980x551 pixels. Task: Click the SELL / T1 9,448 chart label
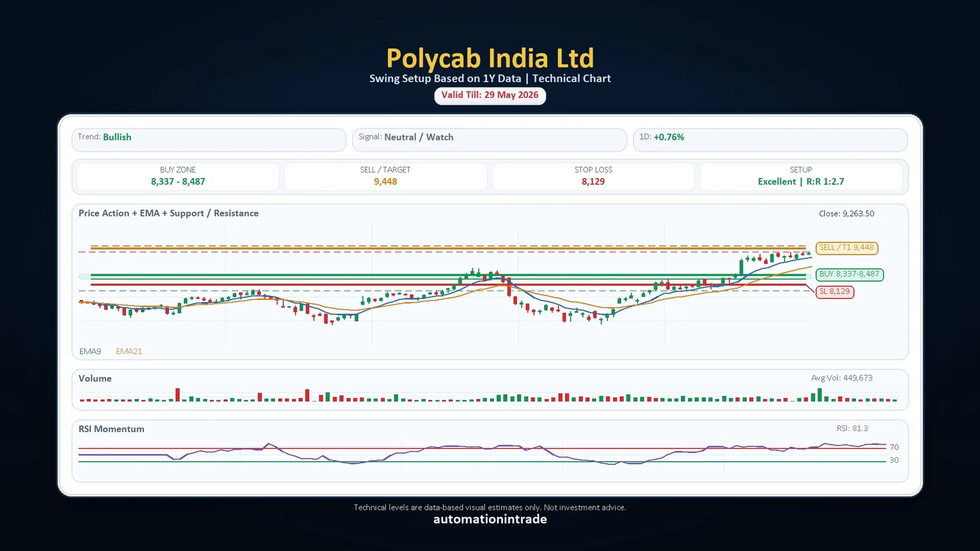pyautogui.click(x=847, y=248)
